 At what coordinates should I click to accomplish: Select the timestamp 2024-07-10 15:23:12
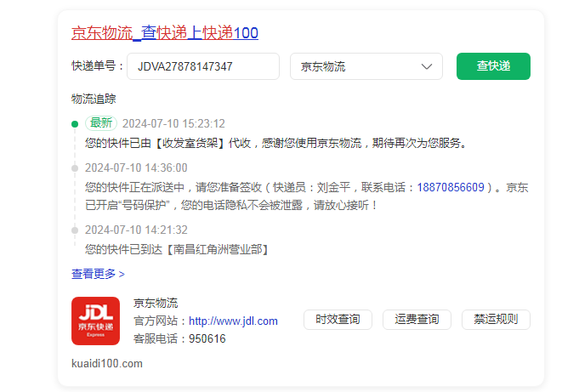pos(173,123)
